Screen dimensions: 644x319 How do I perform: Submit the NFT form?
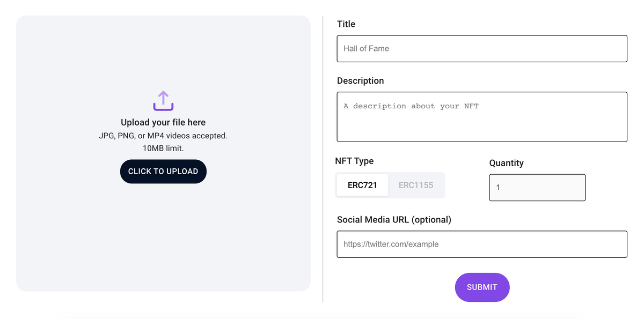(482, 287)
